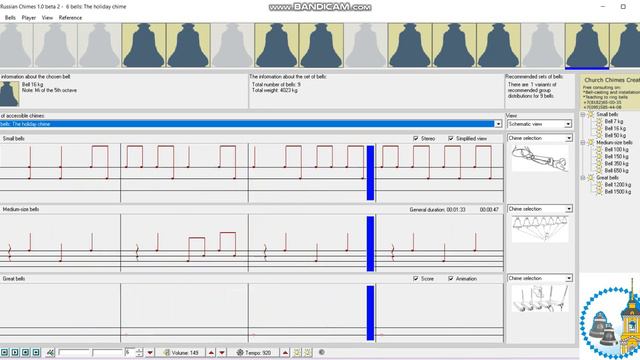Image resolution: width=640 pixels, height=360 pixels.
Task: Click the medium bells rope diagram illustration
Action: click(540, 229)
